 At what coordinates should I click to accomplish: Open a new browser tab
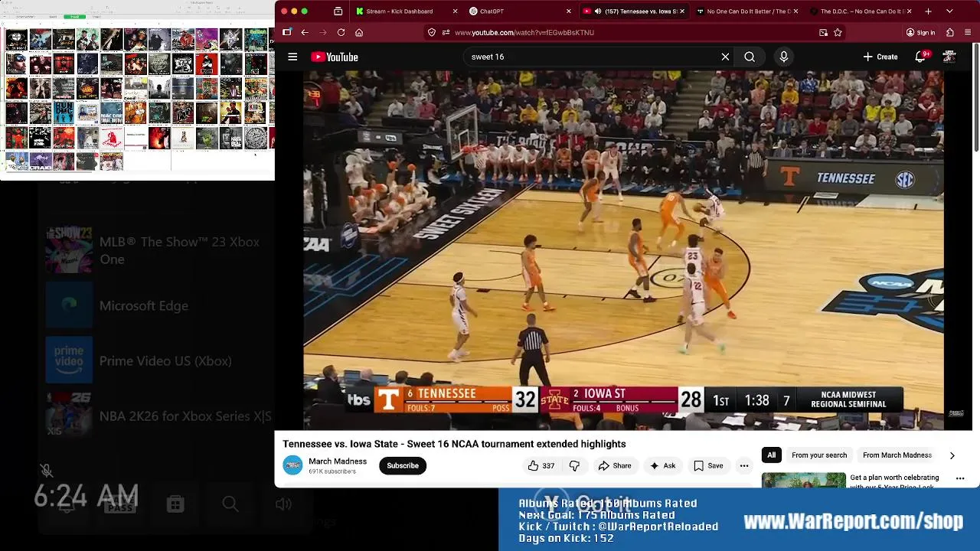point(928,11)
